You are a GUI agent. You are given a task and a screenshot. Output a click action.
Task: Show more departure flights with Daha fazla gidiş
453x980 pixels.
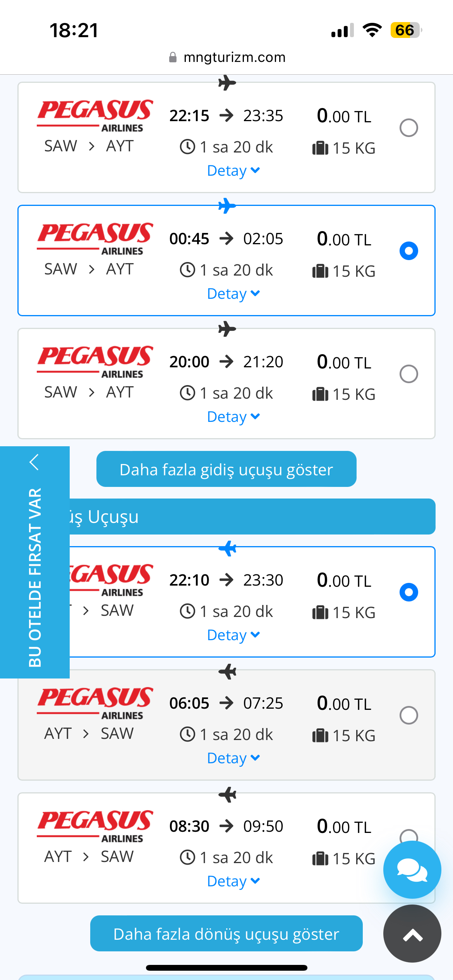tap(226, 469)
